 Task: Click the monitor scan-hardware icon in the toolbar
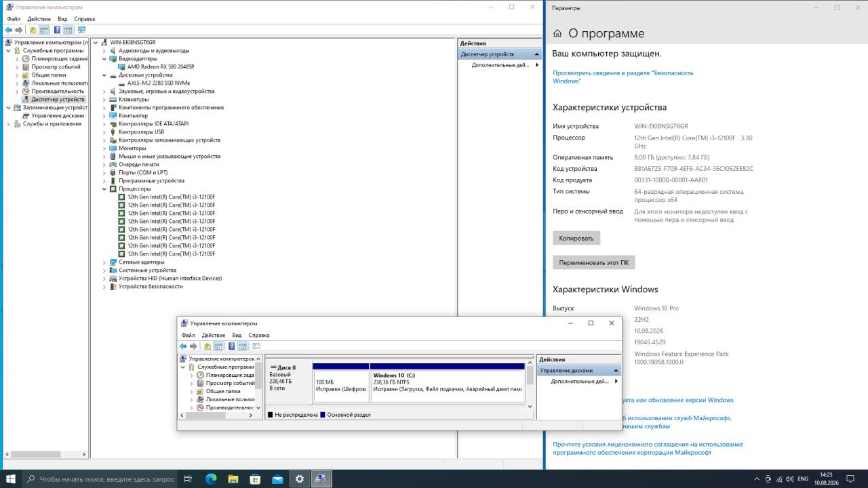(x=81, y=30)
